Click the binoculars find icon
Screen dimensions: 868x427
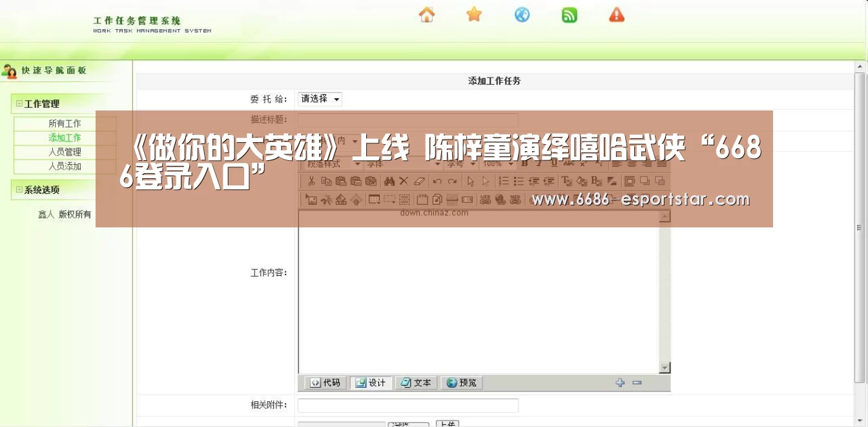(389, 181)
